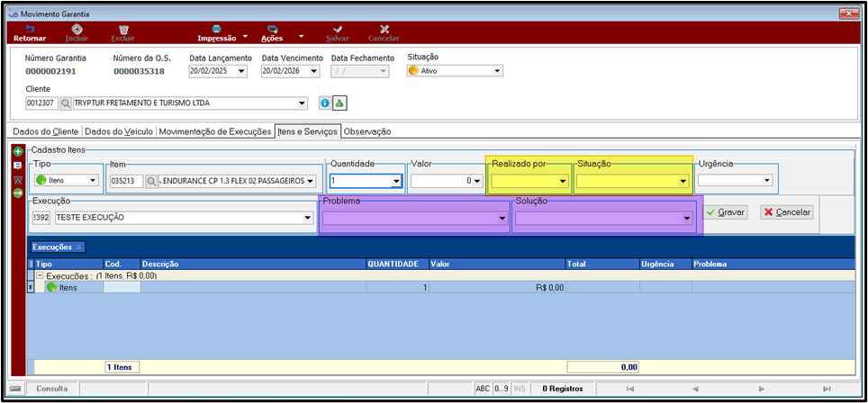Image resolution: width=868 pixels, height=403 pixels.
Task: Expand the Problema dropdown
Action: tap(415, 219)
